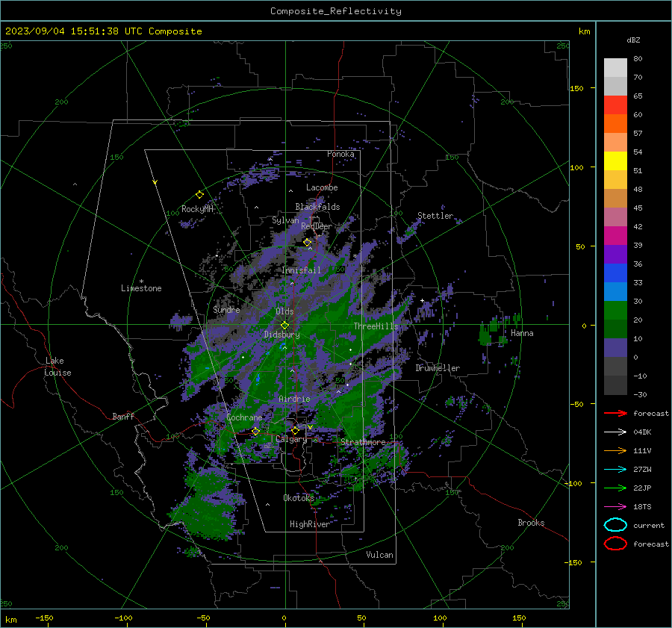Click the yellow diamond marker below Cochrane
Screen dimensions: 672x628
click(255, 432)
